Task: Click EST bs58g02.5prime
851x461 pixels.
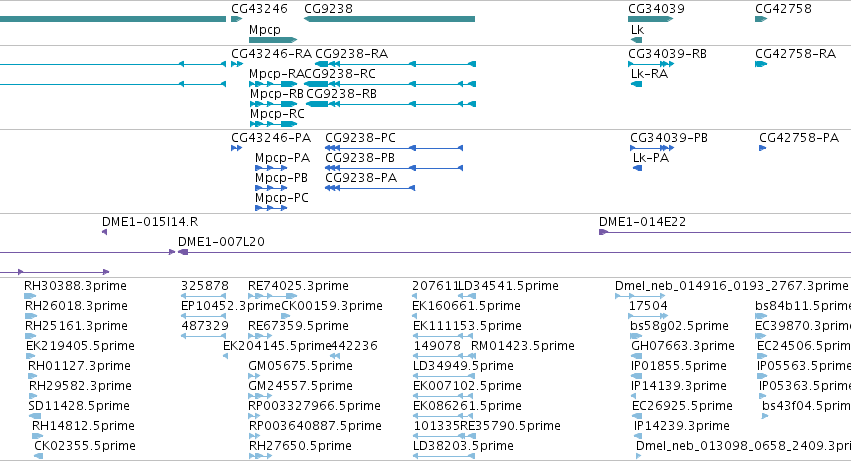Action: [679, 326]
